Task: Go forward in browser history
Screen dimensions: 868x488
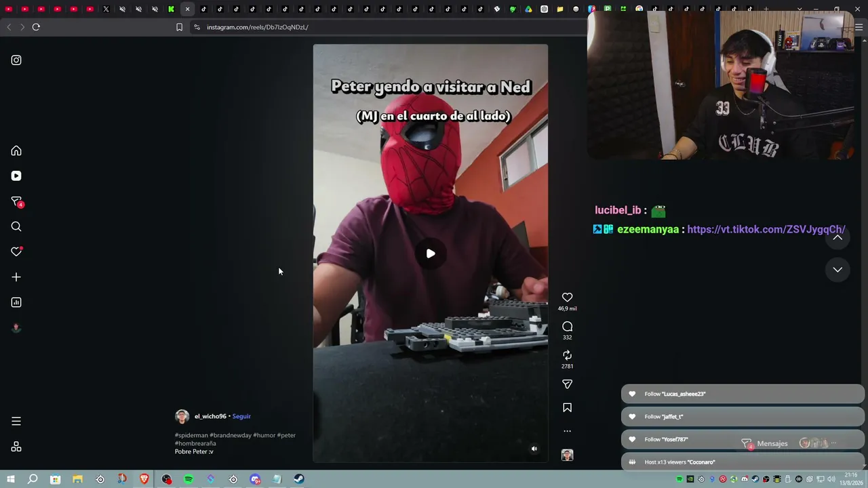Action: coord(22,27)
